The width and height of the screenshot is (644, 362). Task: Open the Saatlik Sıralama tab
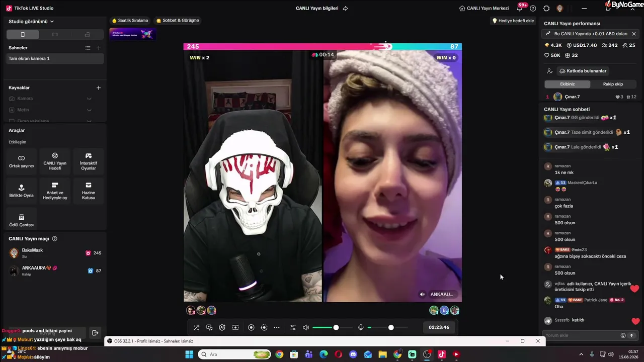(130, 21)
